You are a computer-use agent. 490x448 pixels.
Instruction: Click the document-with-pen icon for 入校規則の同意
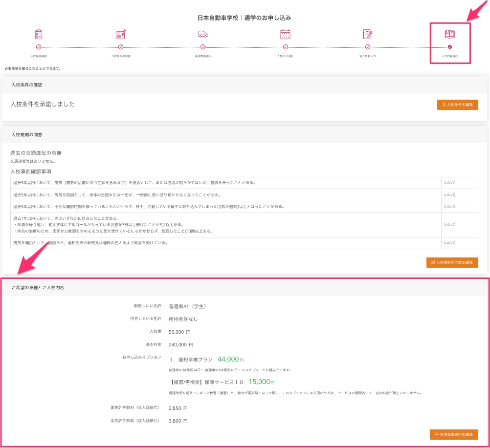click(x=121, y=34)
